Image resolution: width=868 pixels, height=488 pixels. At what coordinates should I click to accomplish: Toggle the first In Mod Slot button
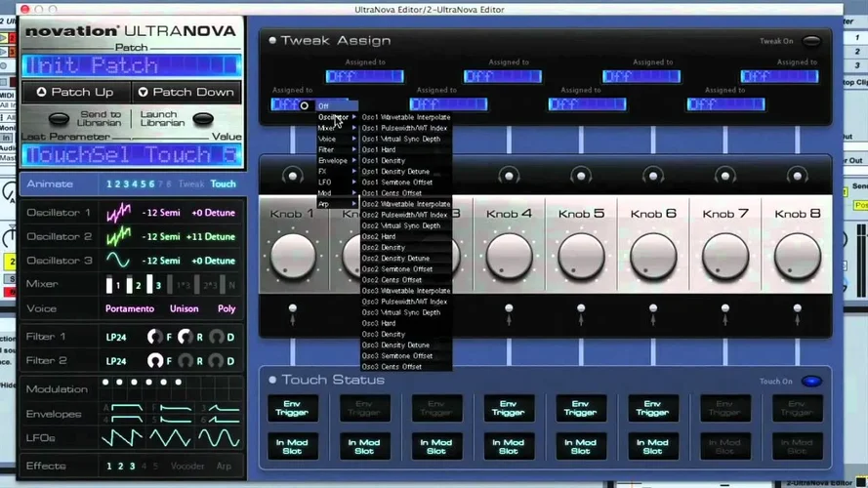pyautogui.click(x=292, y=446)
